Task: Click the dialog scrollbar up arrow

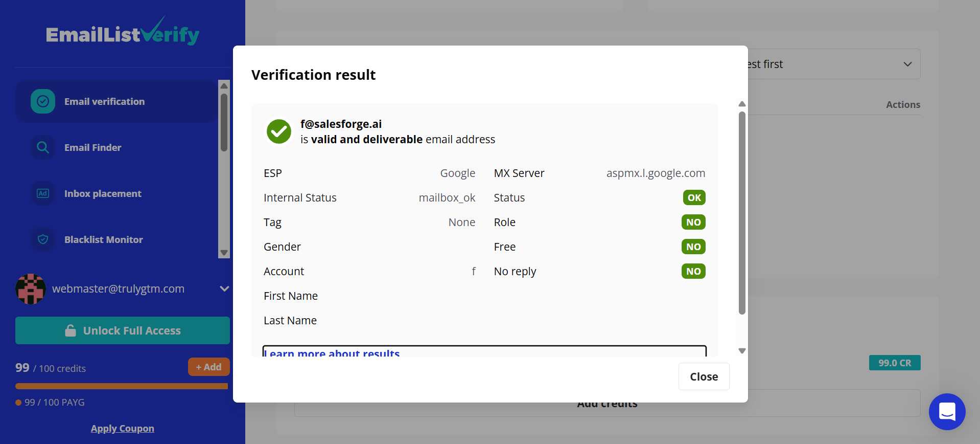Action: click(x=742, y=104)
